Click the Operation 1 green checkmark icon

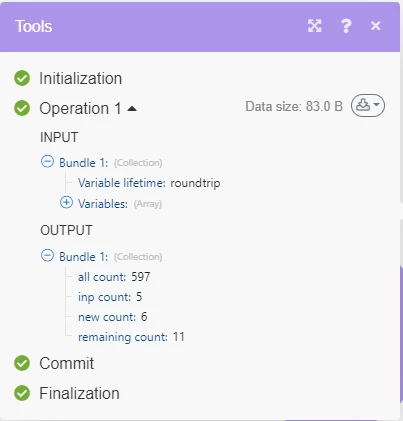coord(22,108)
